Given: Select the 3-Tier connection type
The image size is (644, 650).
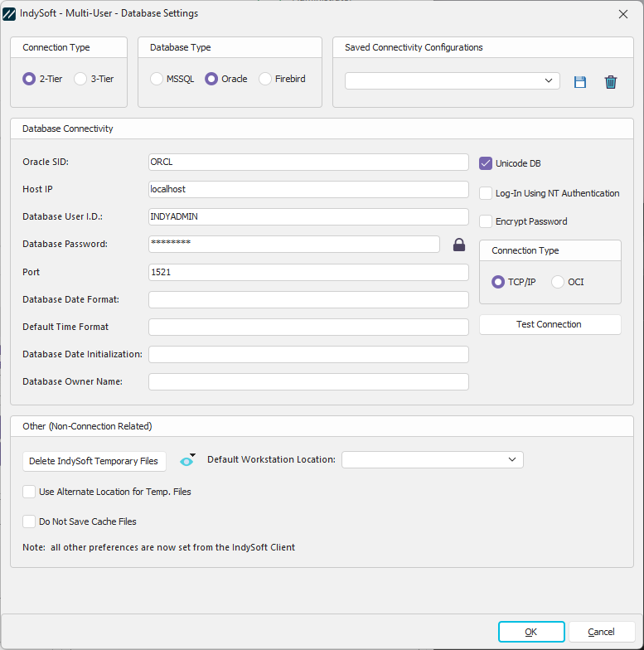Looking at the screenshot, I should [80, 79].
